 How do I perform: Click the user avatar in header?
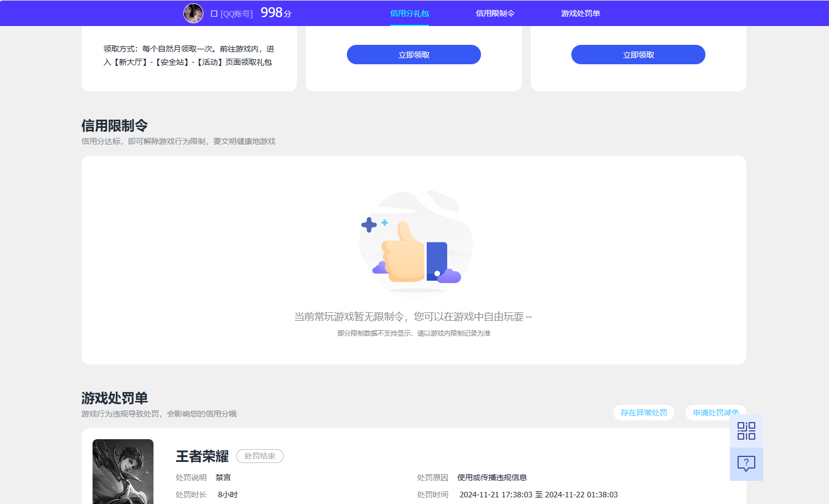click(x=193, y=13)
